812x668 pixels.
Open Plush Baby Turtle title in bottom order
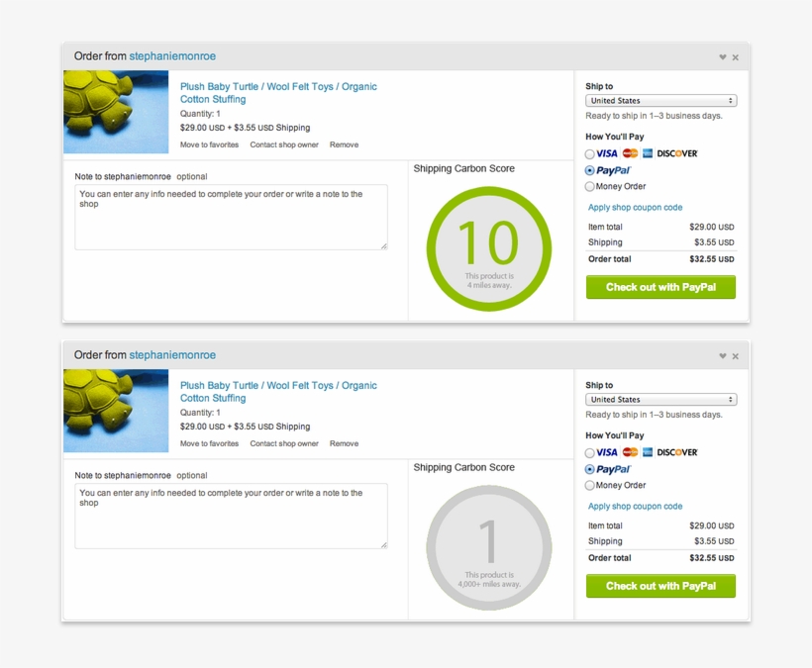point(278,392)
